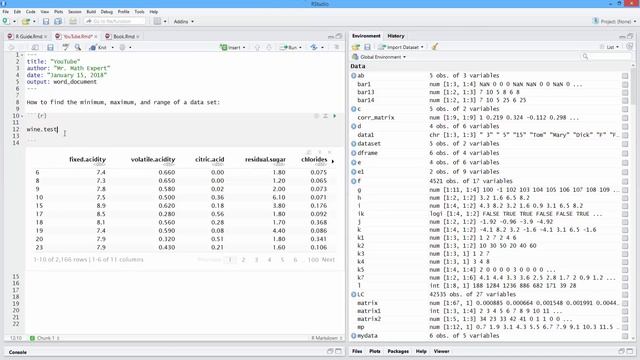Click the Print icon in main toolbar

(73, 21)
